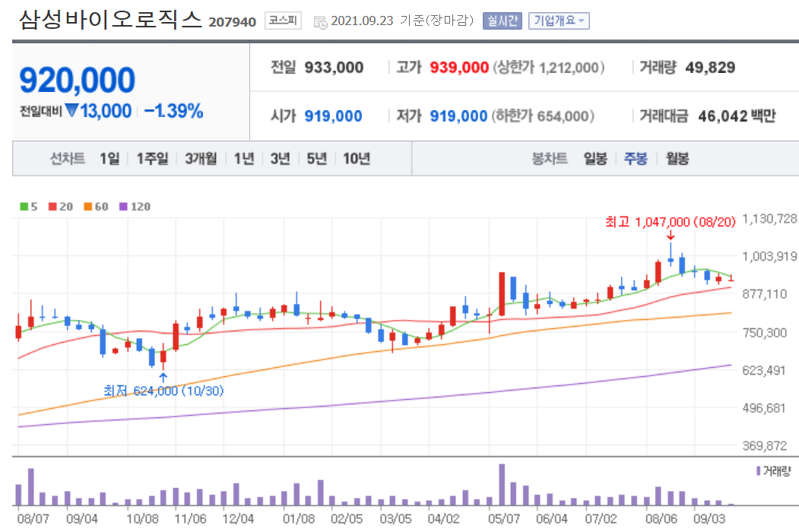
Task: Click the 거래량 volume legend marker
Action: 758,471
